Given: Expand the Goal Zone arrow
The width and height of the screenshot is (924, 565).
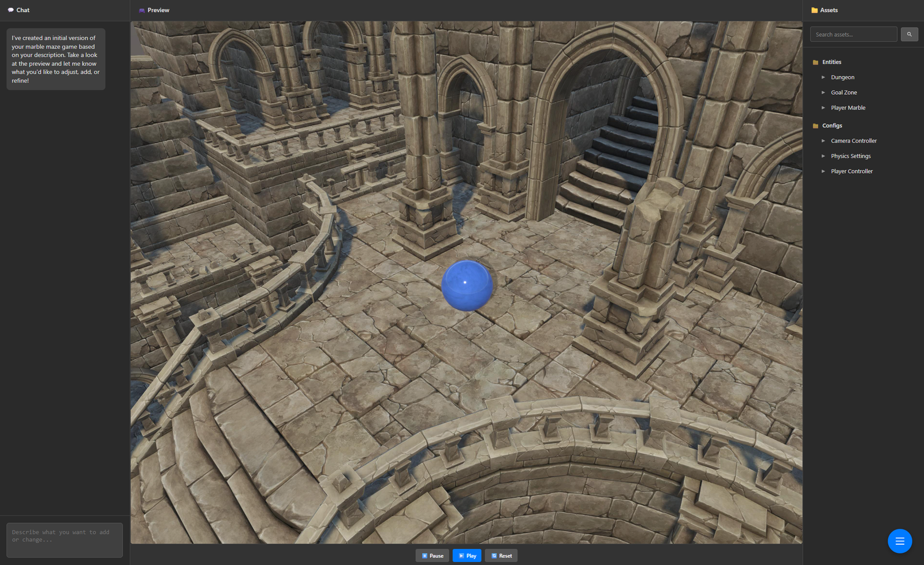Looking at the screenshot, I should coord(823,92).
